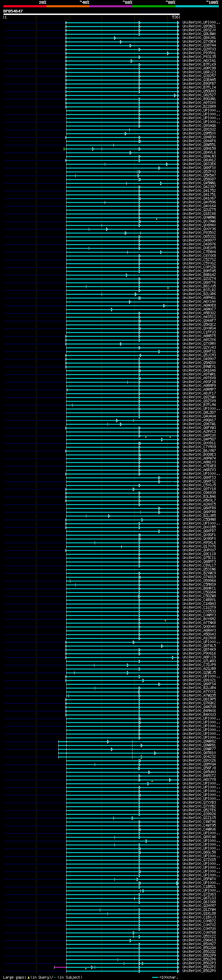Select the UniRef100_A7TNK8 label
Viewport: 222px width, 980px height.
[199, 623]
